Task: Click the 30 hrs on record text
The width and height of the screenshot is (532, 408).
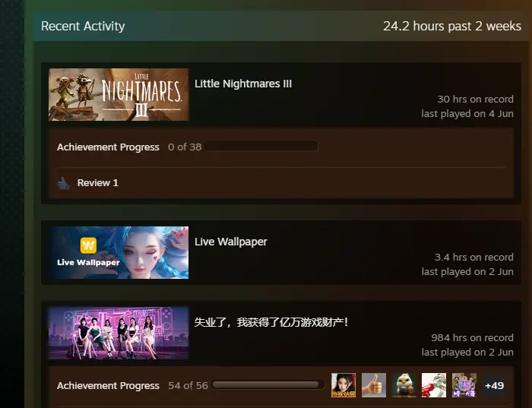Action: [475, 100]
